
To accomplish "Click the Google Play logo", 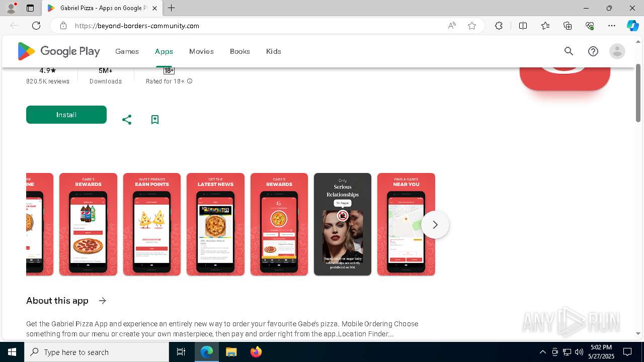I will [x=58, y=51].
